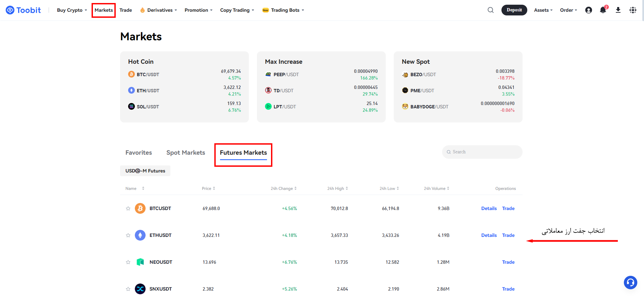Open Details for ETHUSDT
The image size is (644, 304).
[x=489, y=235]
